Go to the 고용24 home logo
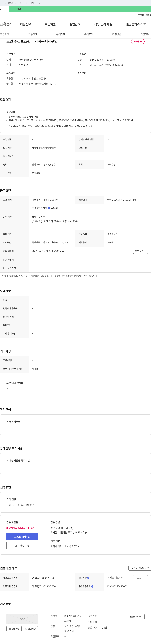Image resolution: width=151 pixels, height=644 pixels. click(x=6, y=24)
